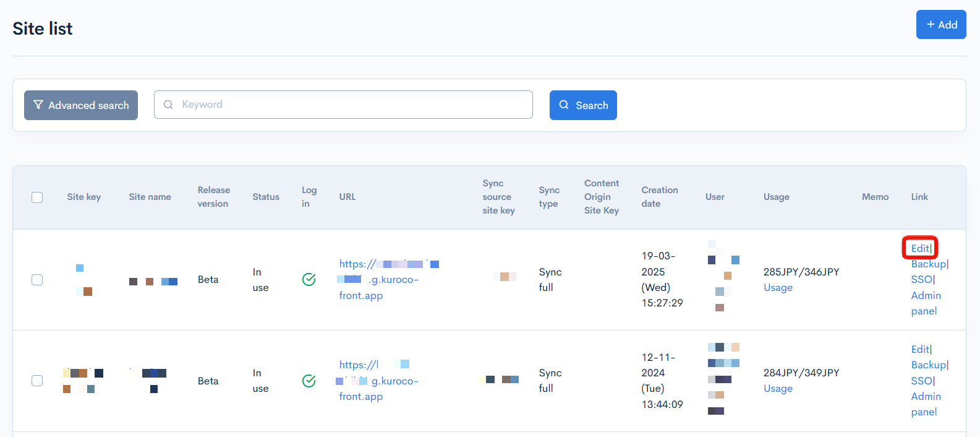Open Edit link for the first site
The height and width of the screenshot is (437, 980).
click(919, 248)
